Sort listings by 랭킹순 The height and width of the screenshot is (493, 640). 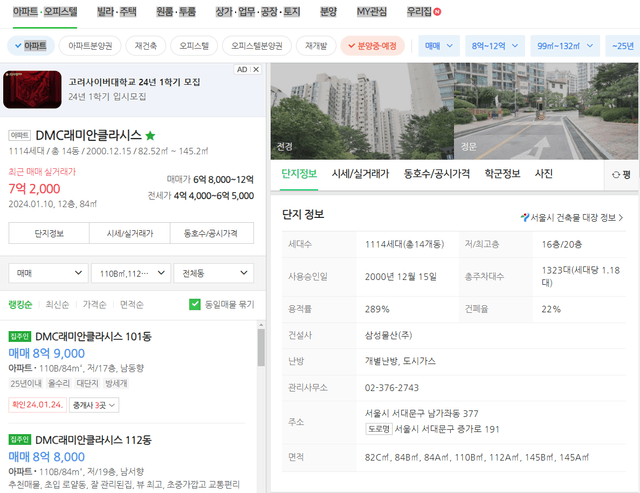(20, 304)
